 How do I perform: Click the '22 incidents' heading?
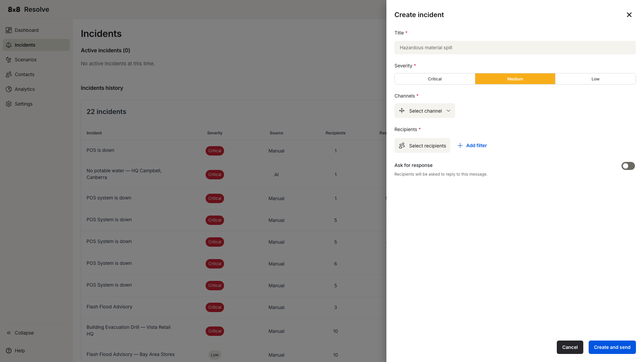click(x=106, y=112)
